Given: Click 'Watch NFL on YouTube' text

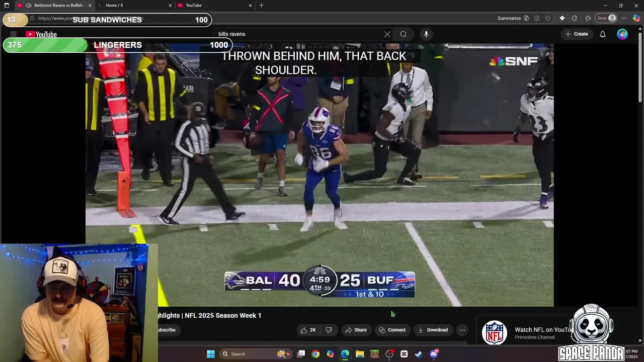Looking at the screenshot, I should (x=544, y=330).
